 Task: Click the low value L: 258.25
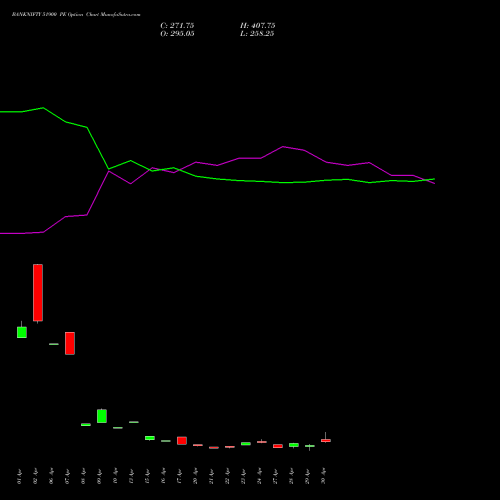click(257, 34)
